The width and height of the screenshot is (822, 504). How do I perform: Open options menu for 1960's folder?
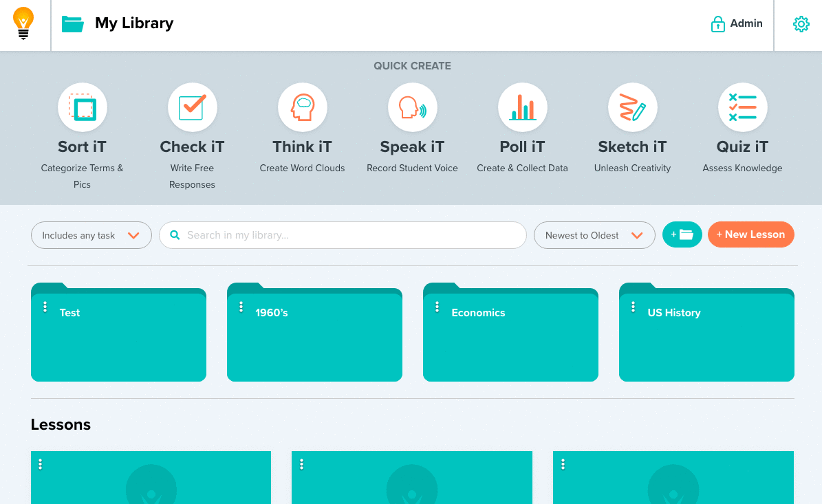pyautogui.click(x=241, y=307)
